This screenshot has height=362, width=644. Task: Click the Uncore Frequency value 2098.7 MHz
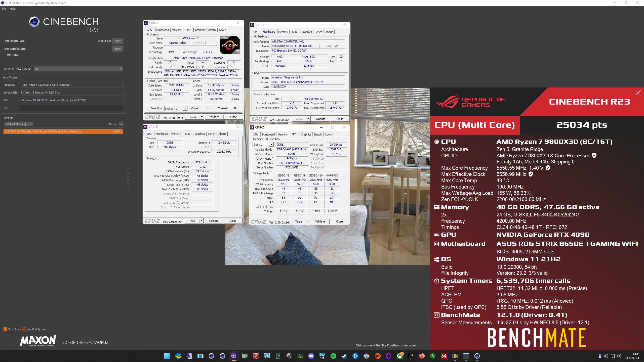(x=224, y=152)
